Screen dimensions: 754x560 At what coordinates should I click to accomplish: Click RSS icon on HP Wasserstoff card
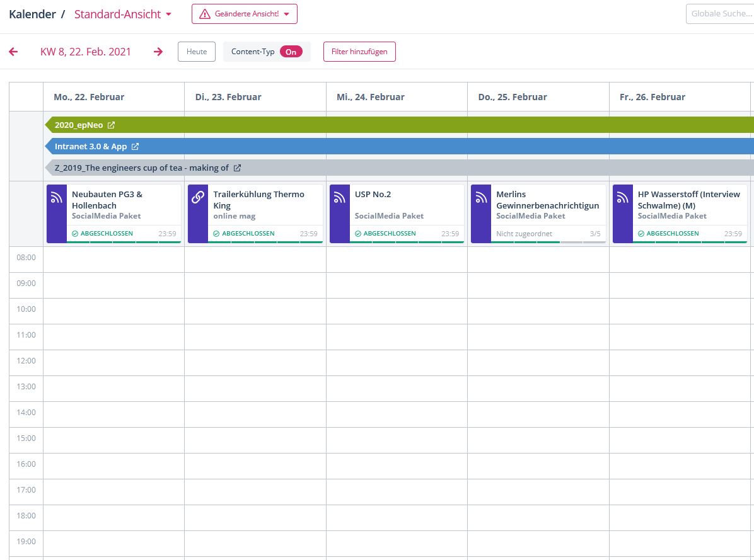pyautogui.click(x=623, y=198)
